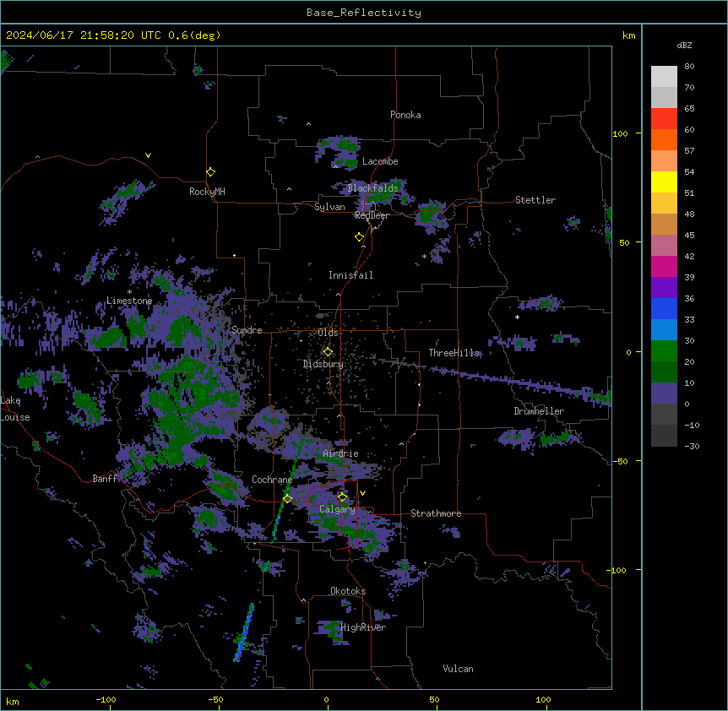
Task: Click the Vulcan label
Action: 459,669
